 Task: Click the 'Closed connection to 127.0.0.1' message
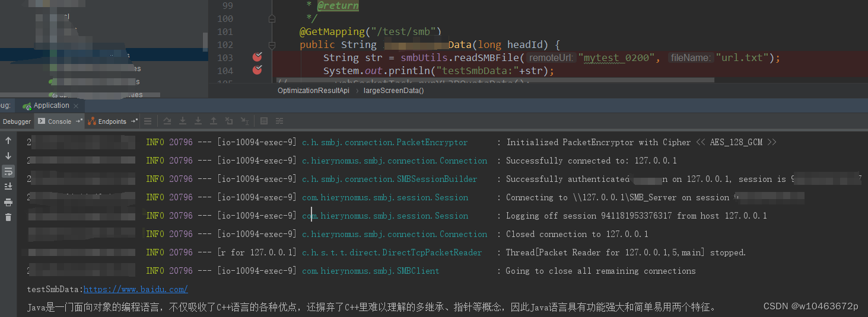point(577,234)
